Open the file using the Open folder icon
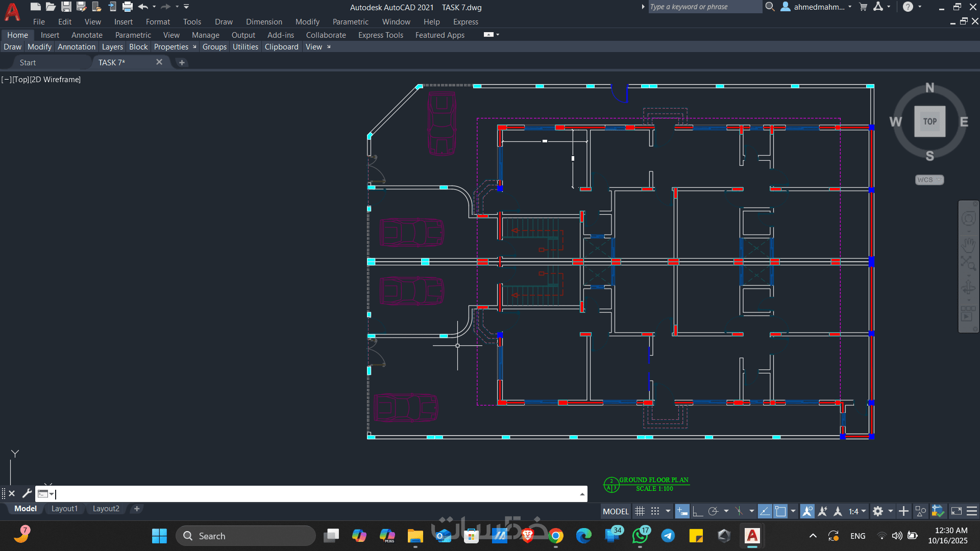 pos(51,7)
